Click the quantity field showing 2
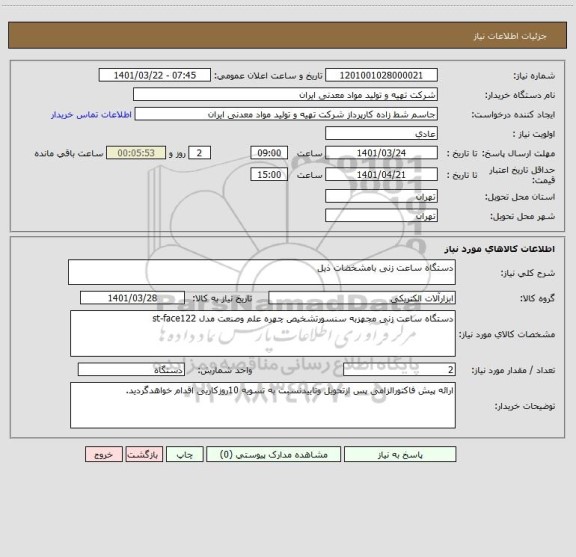The width and height of the screenshot is (576, 557). [399, 370]
